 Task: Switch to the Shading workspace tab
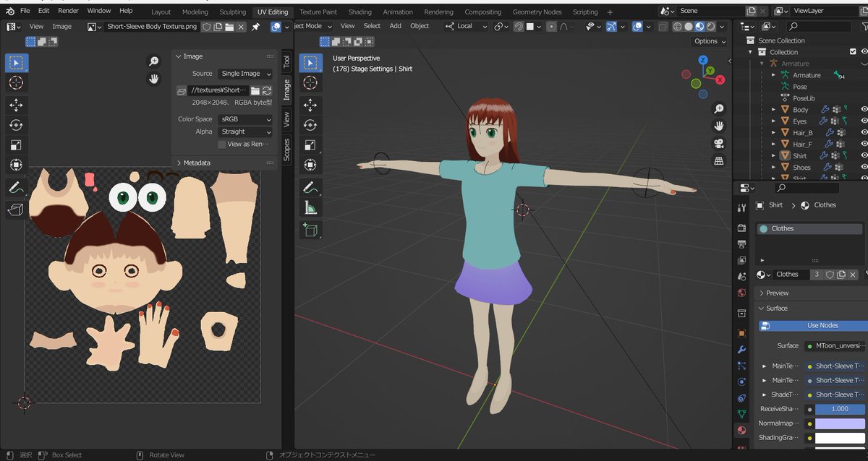pyautogui.click(x=359, y=12)
